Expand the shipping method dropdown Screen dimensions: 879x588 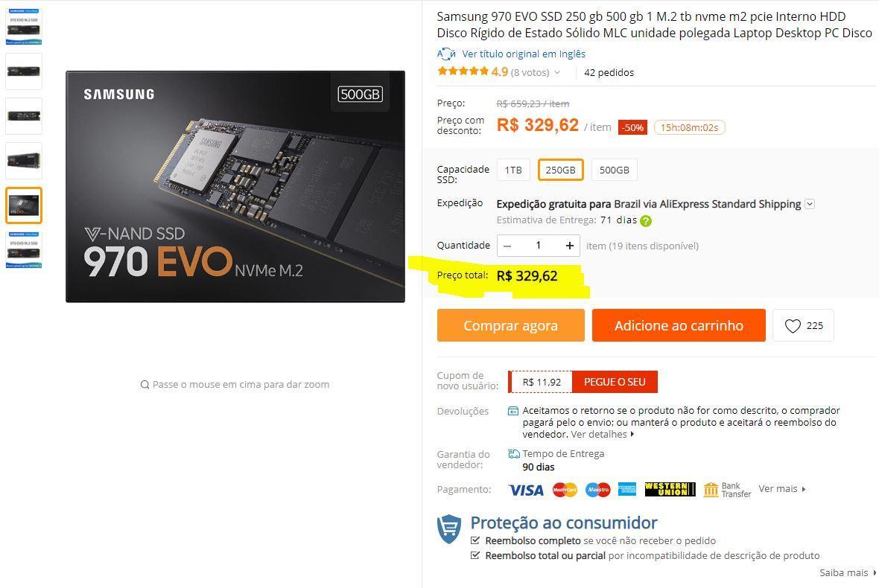(810, 204)
